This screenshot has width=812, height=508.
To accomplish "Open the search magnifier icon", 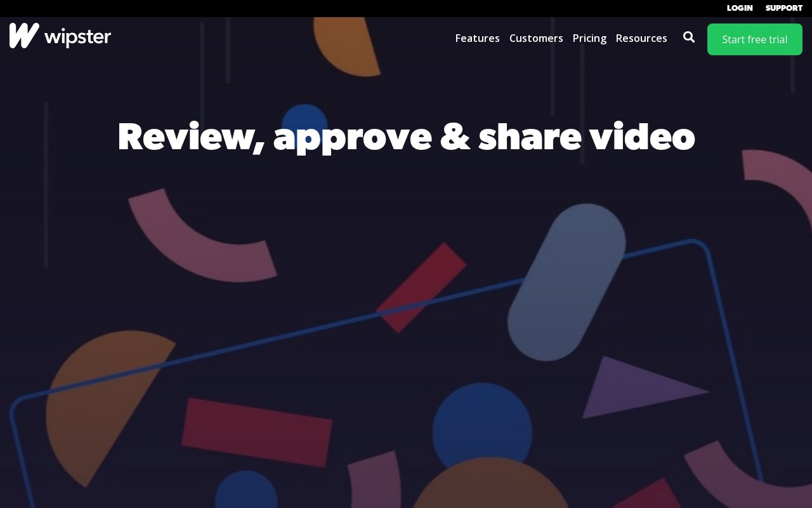I will pos(689,37).
